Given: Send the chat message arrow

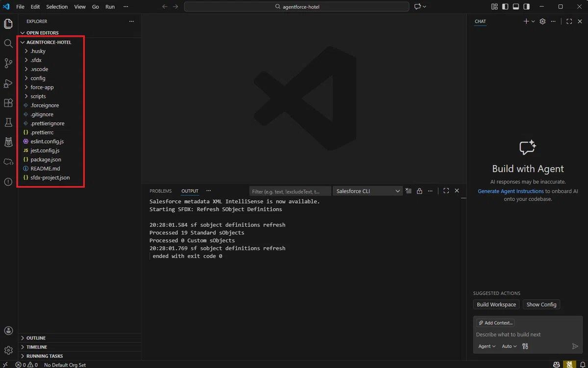Looking at the screenshot, I should (x=575, y=346).
